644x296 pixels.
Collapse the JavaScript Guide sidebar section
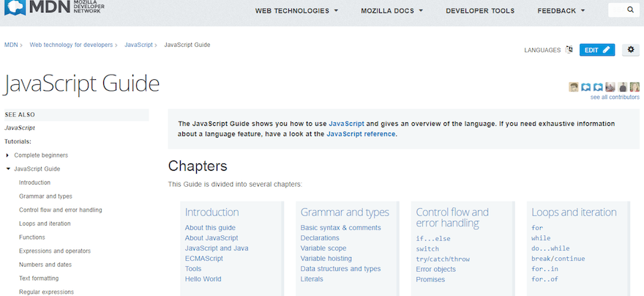[8, 169]
